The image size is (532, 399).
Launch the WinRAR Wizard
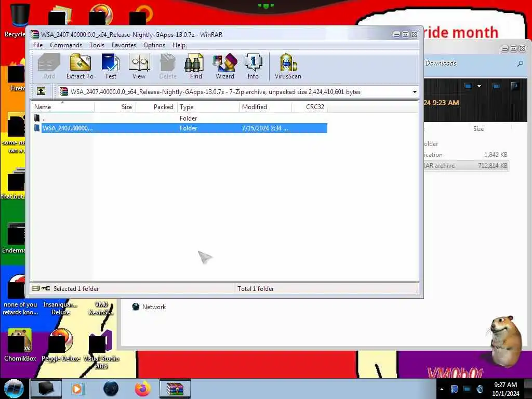pos(225,66)
